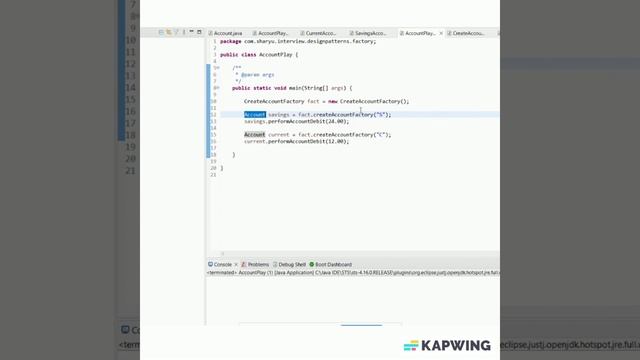Open the Boot Dashboard tab
This screenshot has width=640, height=360.
pos(330,264)
